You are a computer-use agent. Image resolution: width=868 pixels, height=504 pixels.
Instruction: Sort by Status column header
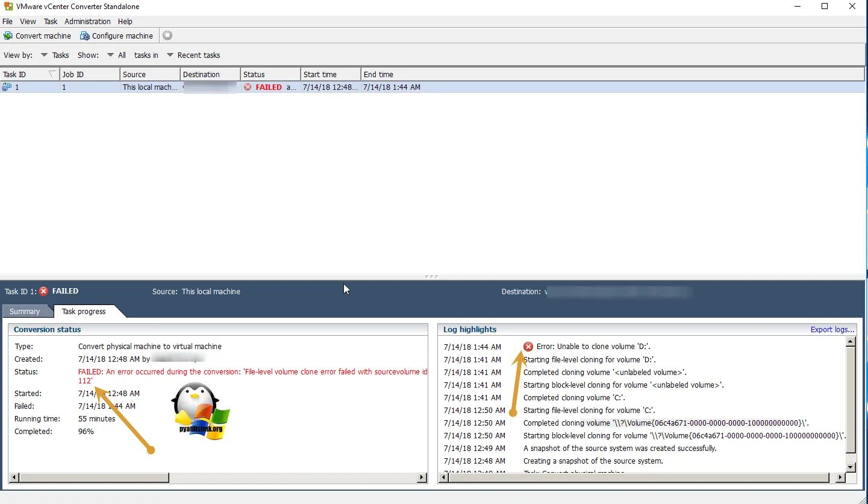tap(270, 74)
